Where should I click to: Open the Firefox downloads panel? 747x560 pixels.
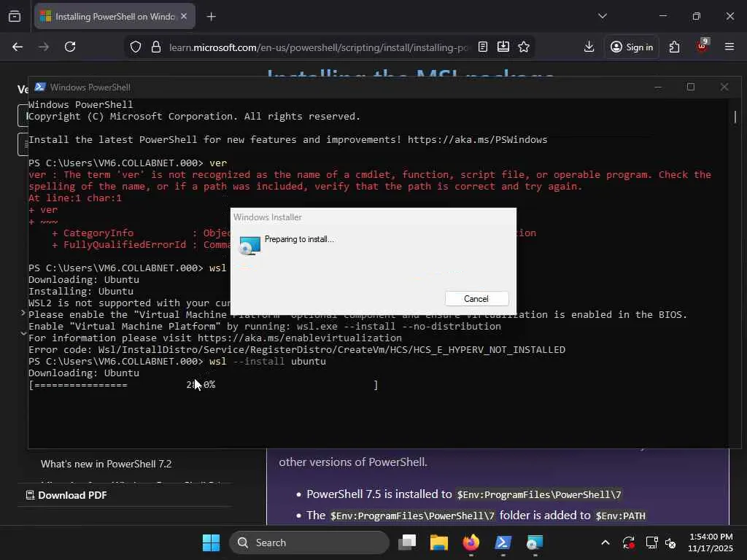tap(589, 47)
